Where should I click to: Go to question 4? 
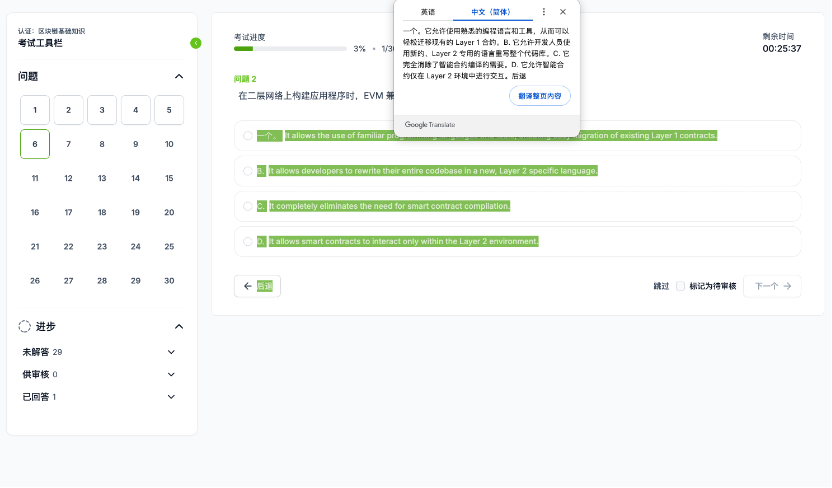click(x=135, y=110)
